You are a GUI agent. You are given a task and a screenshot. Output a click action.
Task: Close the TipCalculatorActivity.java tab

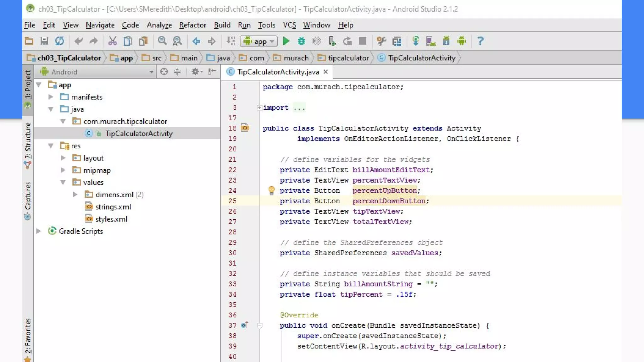(x=326, y=72)
